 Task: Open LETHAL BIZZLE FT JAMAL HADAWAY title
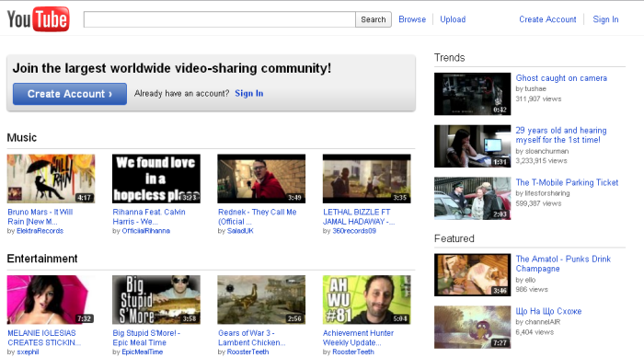pos(359,216)
